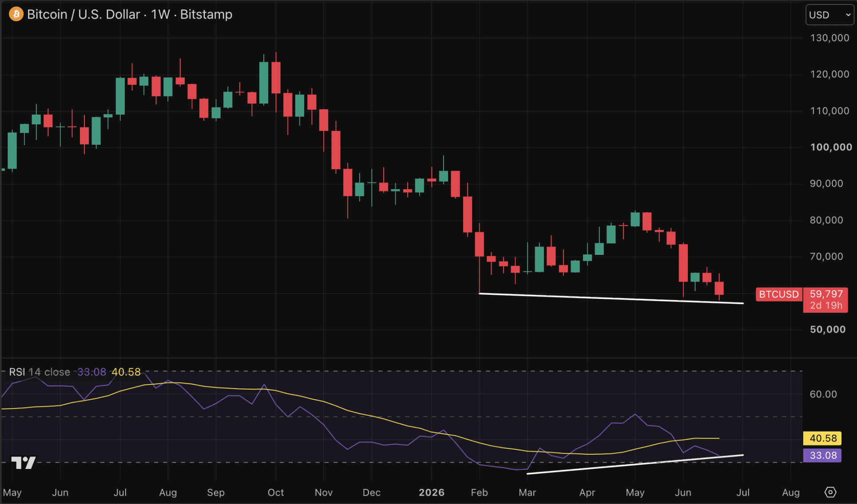Click the 120,000 price axis label
Viewport: 857px width, 504px height.
pyautogui.click(x=829, y=74)
